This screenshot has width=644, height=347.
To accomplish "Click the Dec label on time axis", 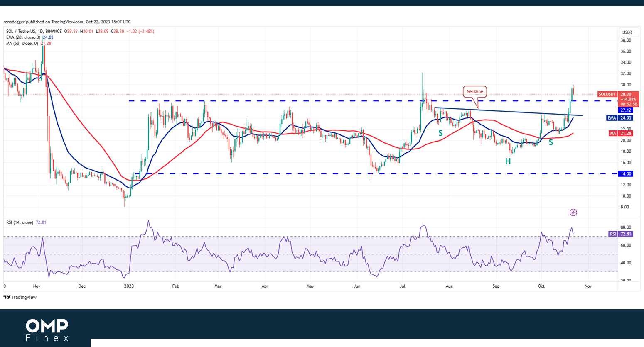I will point(82,286).
